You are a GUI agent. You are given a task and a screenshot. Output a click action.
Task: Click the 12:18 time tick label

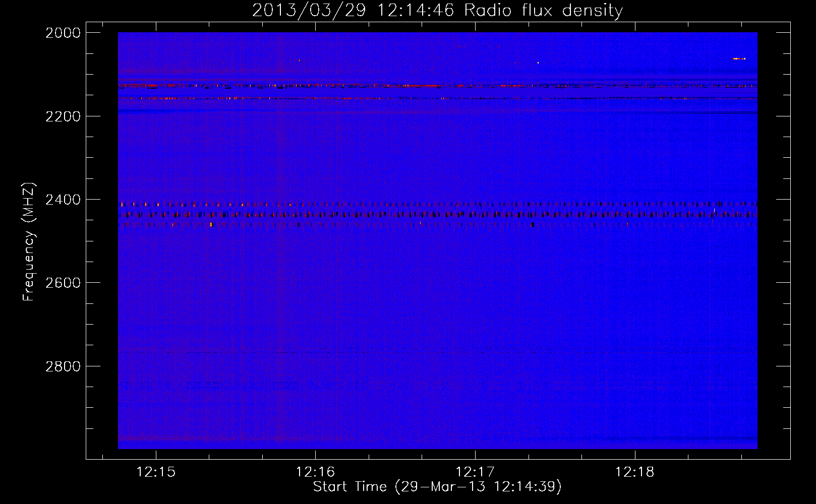point(634,472)
